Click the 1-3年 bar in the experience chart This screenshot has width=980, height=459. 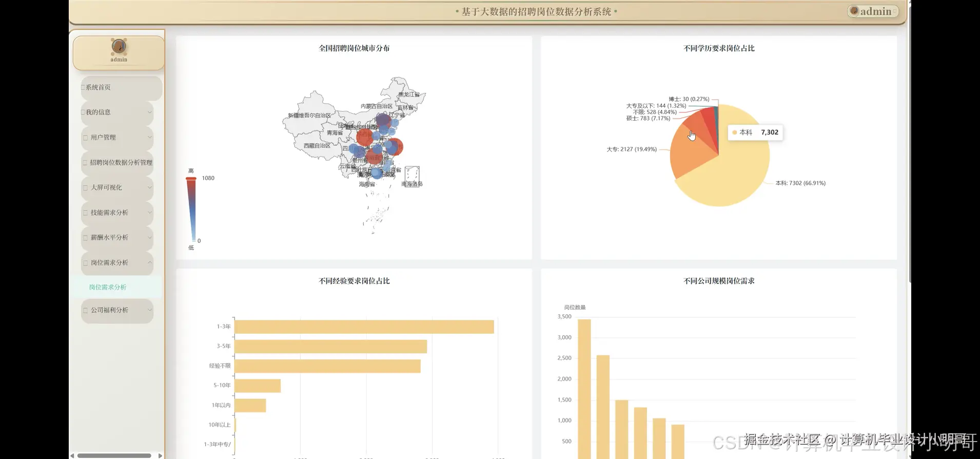coord(364,327)
